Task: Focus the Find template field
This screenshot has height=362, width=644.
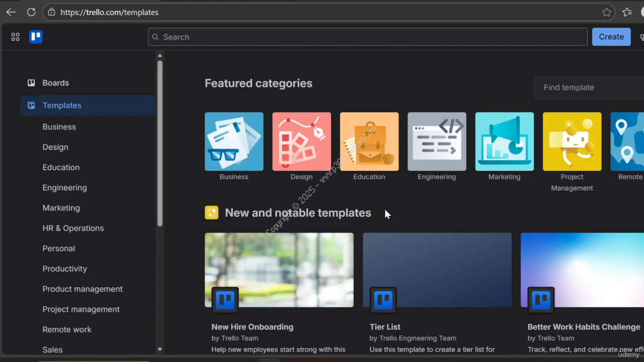Action: 589,87
